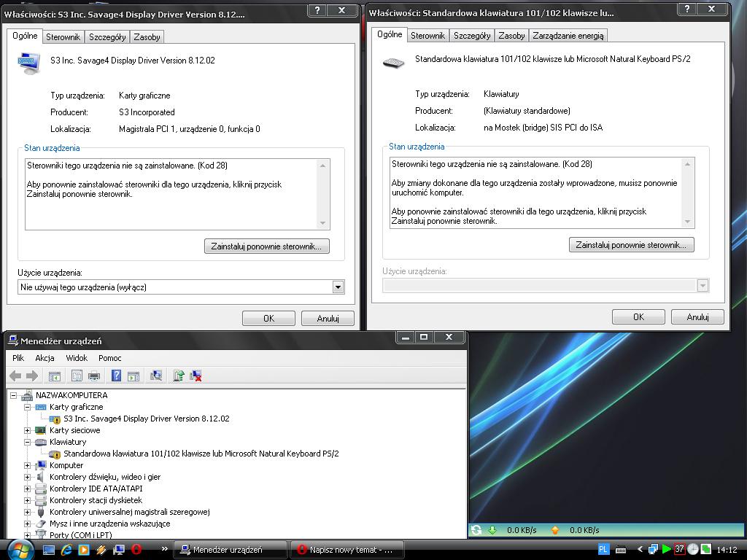Click the Back arrow in Device Manager toolbar
The height and width of the screenshot is (560, 747).
click(x=16, y=376)
